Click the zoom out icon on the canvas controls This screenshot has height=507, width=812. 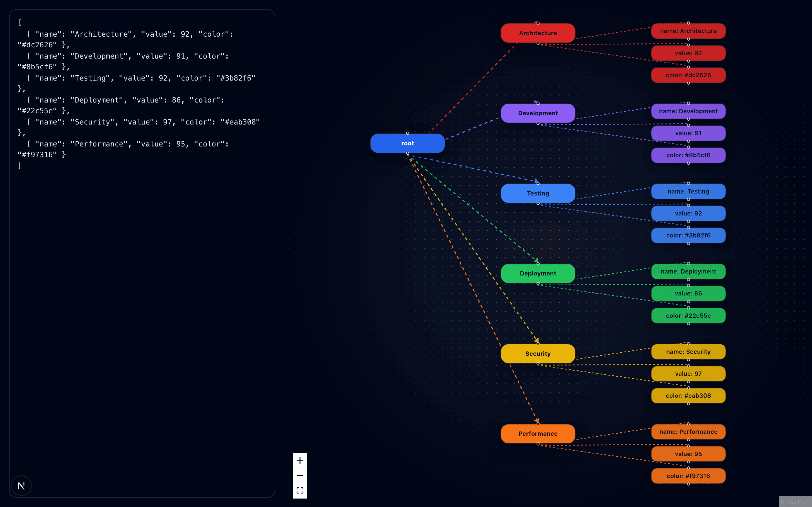point(300,475)
